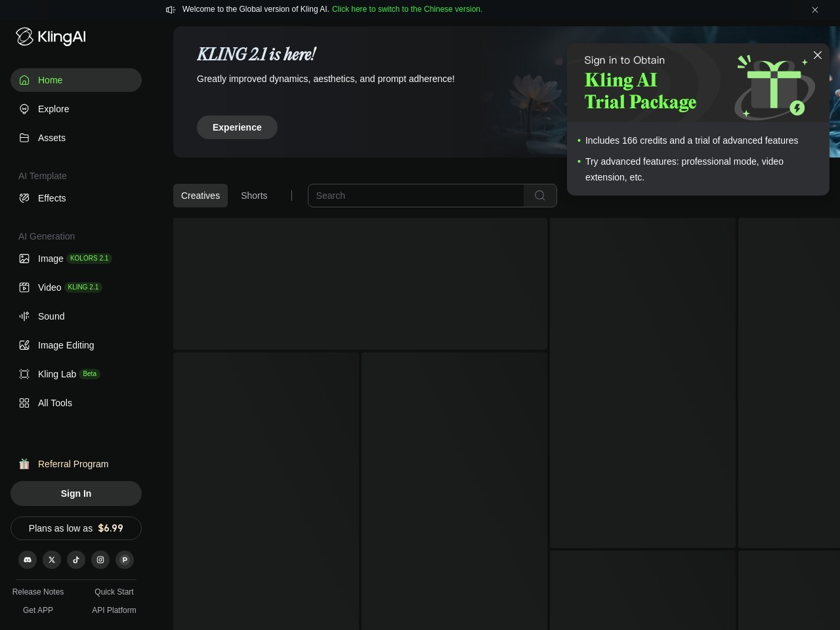Click the Video generation icon

(x=24, y=287)
